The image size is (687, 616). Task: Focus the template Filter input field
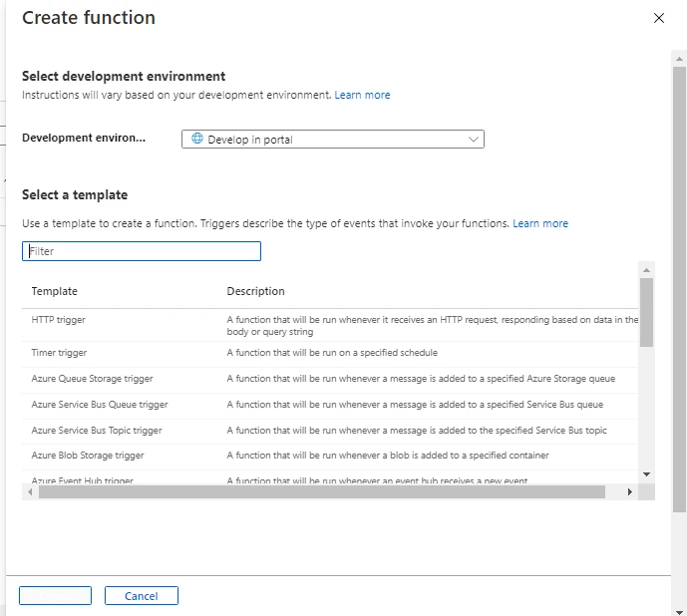coord(142,251)
